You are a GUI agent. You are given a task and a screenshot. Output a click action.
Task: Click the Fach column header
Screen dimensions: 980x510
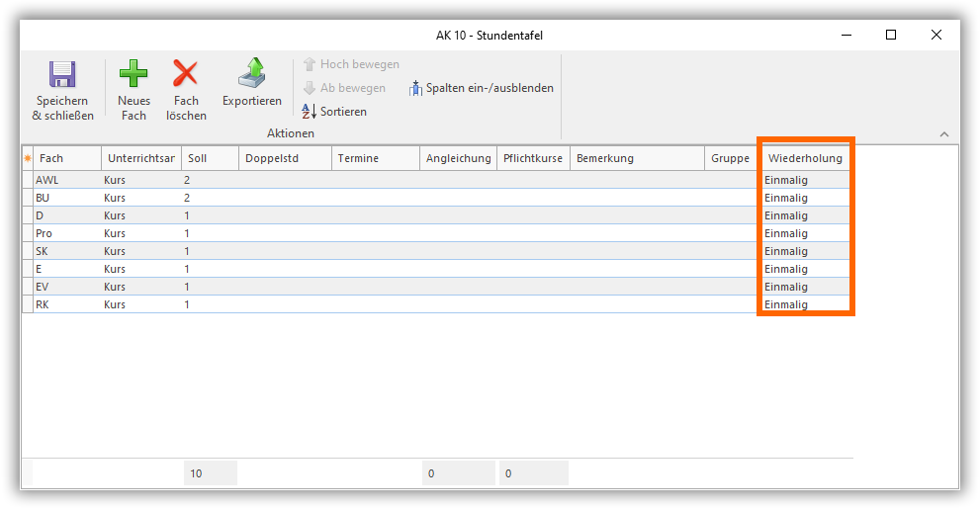coord(67,158)
